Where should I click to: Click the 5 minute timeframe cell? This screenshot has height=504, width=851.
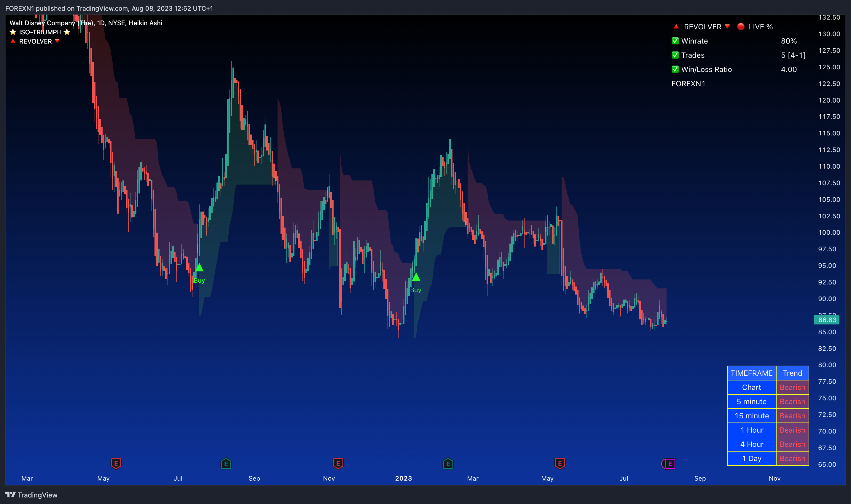coord(751,402)
